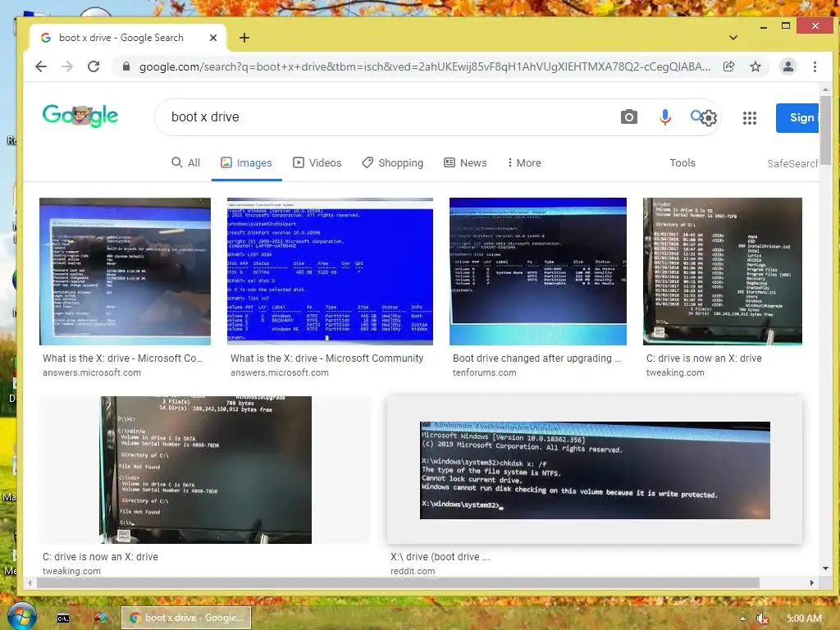Click the horizontal scrollbar right arrow
This screenshot has height=630, width=840.
811,583
